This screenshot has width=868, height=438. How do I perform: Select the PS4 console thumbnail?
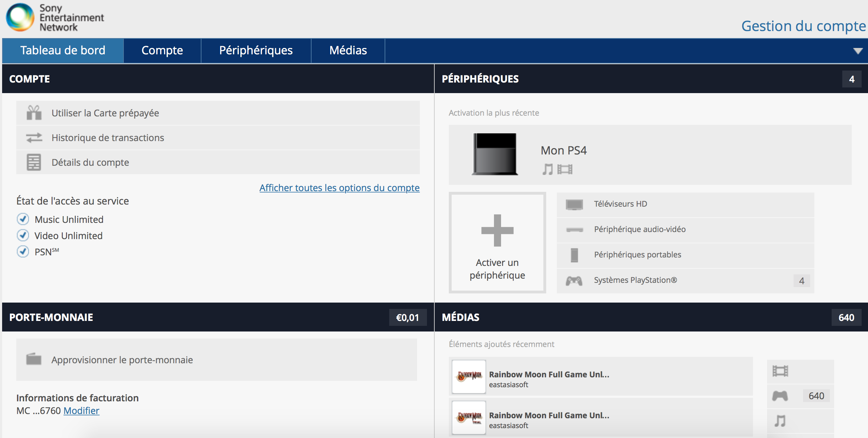(x=495, y=154)
